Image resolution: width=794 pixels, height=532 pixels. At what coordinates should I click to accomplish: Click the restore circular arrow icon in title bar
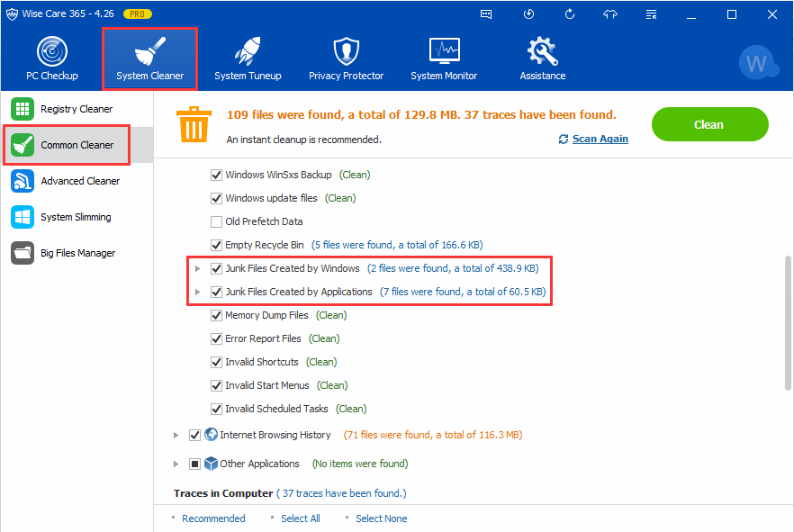(x=570, y=14)
